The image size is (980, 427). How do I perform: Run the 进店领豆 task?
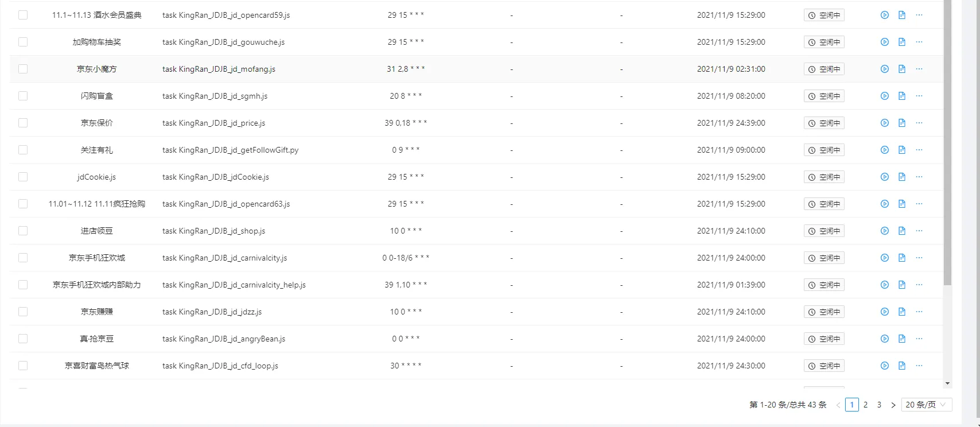(x=884, y=231)
